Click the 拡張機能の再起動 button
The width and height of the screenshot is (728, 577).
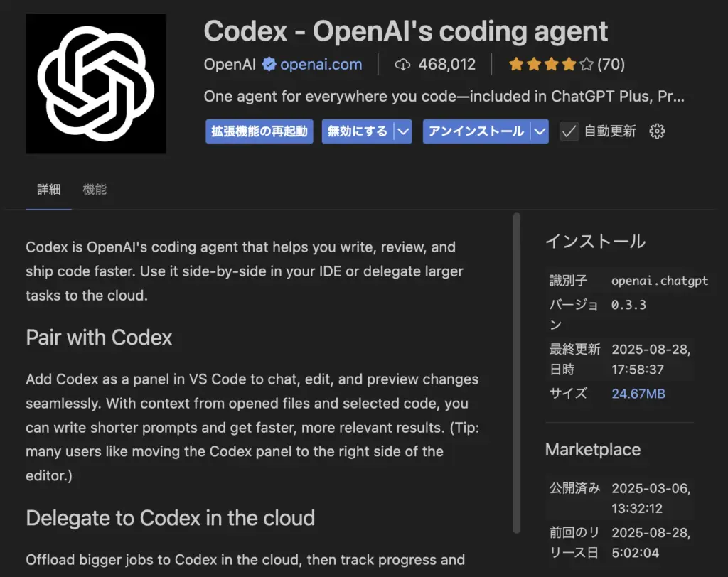(x=259, y=131)
